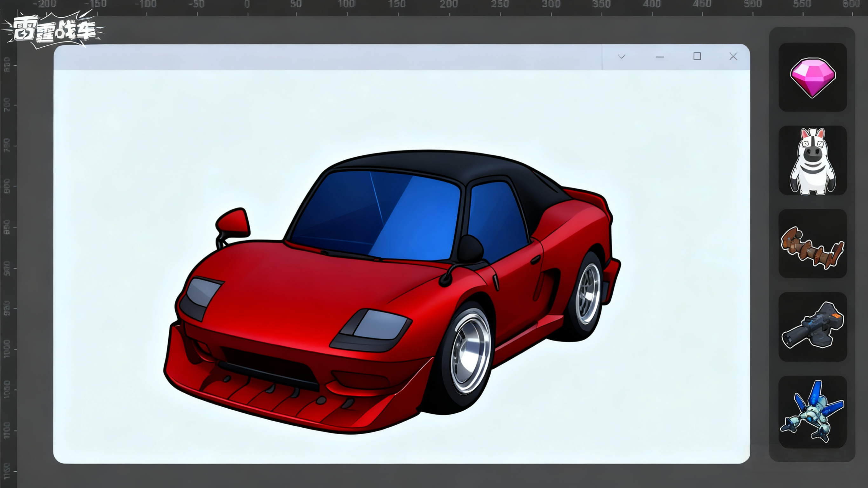Select the black cannon weapon icon
The height and width of the screenshot is (488, 868).
(812, 327)
